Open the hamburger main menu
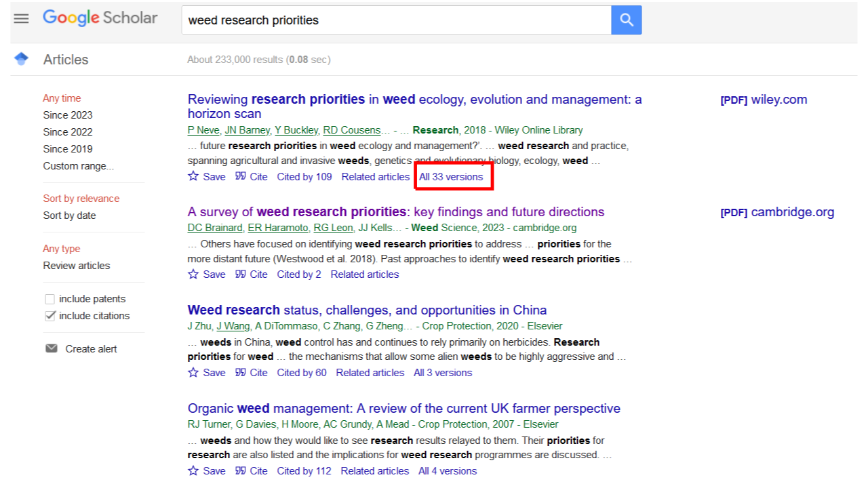Viewport: 868px width, 488px height. pos(22,19)
